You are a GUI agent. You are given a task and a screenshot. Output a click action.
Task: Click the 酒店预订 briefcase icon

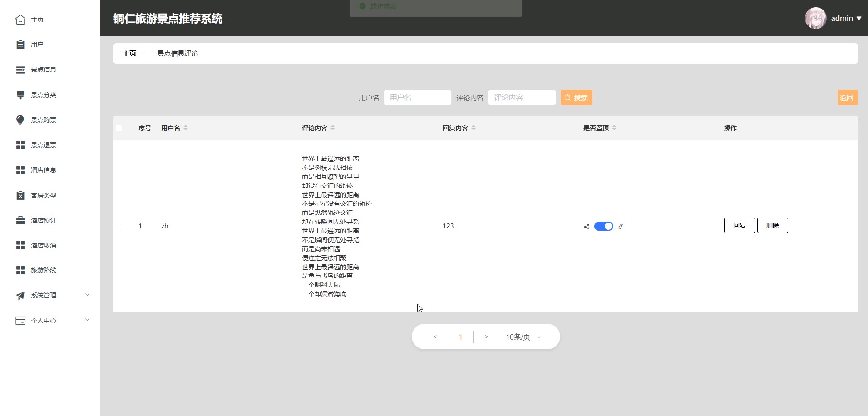pos(20,220)
